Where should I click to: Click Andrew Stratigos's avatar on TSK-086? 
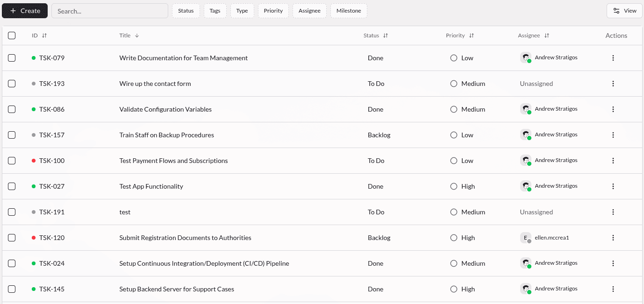(525, 109)
